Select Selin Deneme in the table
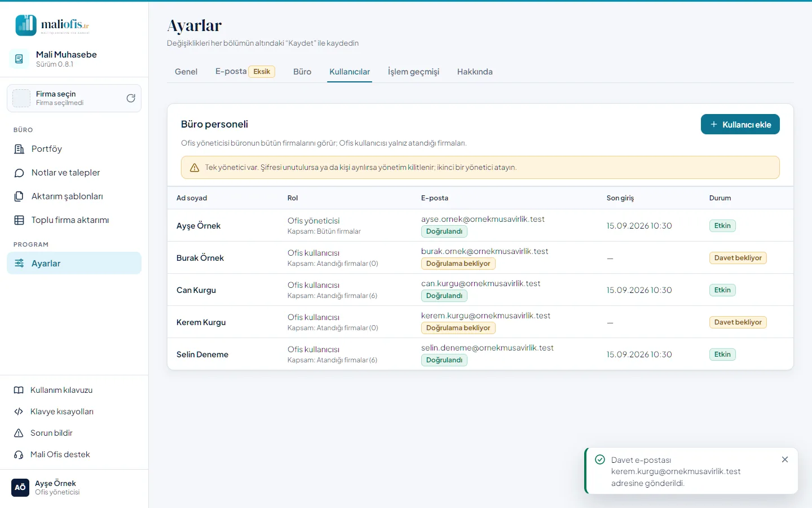Image resolution: width=812 pixels, height=508 pixels. 202,354
